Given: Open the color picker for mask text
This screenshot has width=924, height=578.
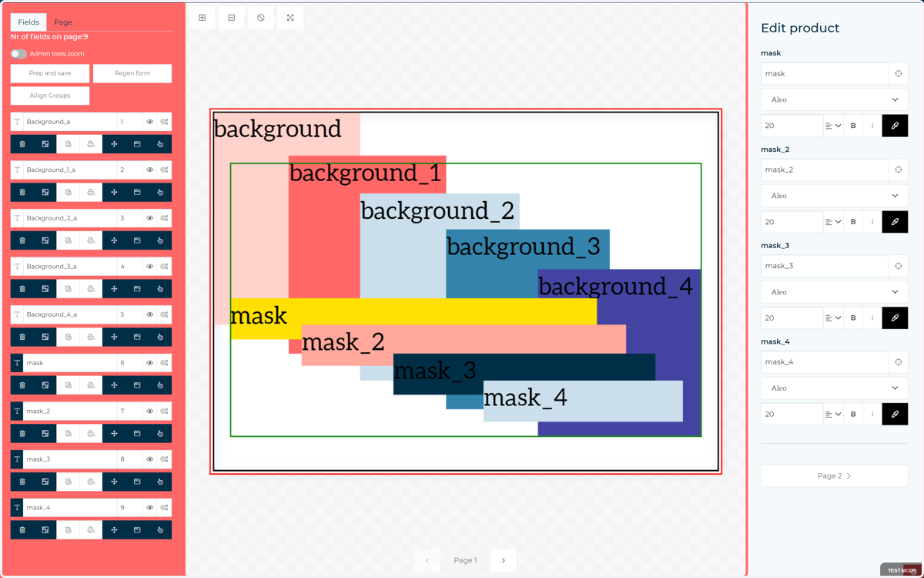Looking at the screenshot, I should pyautogui.click(x=895, y=126).
